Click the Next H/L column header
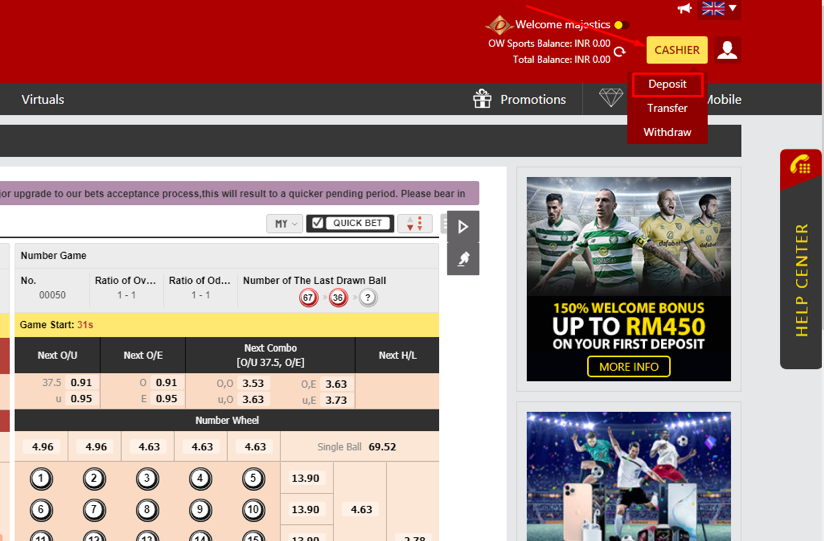 (397, 355)
